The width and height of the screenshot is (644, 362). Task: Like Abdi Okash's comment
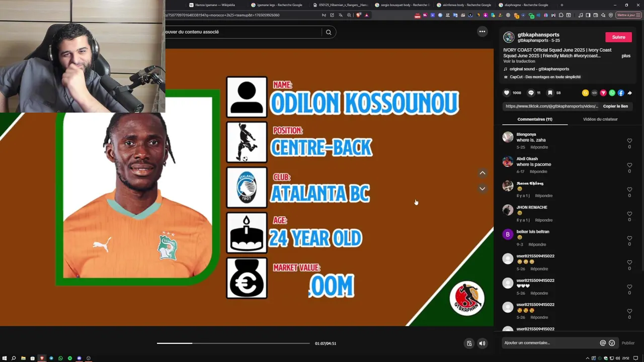pos(629,165)
